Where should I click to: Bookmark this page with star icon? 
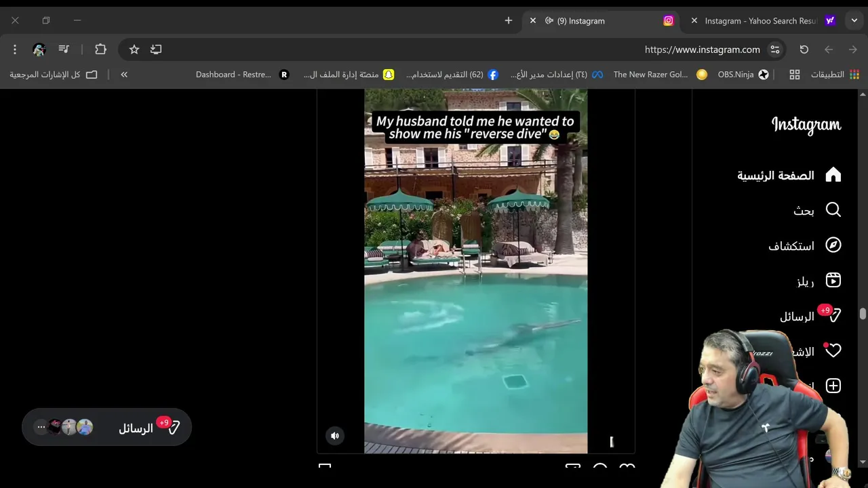pyautogui.click(x=134, y=49)
